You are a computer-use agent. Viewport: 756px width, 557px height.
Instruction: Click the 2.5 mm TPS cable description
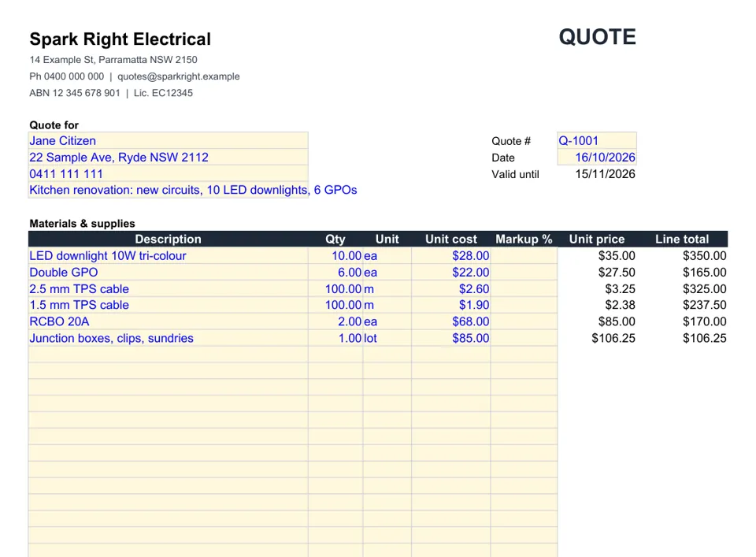(169, 288)
